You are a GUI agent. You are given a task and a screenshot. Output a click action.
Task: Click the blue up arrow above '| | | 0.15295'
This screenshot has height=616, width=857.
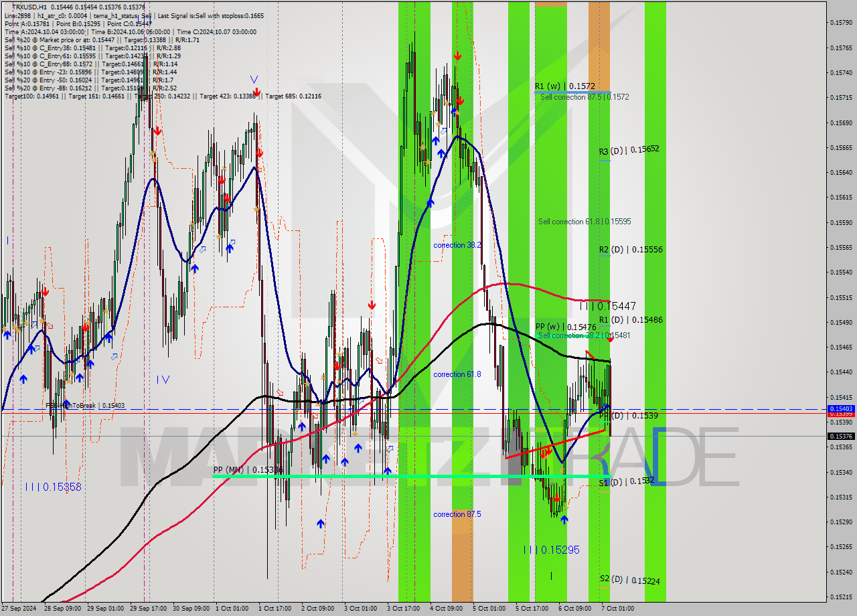coord(564,519)
